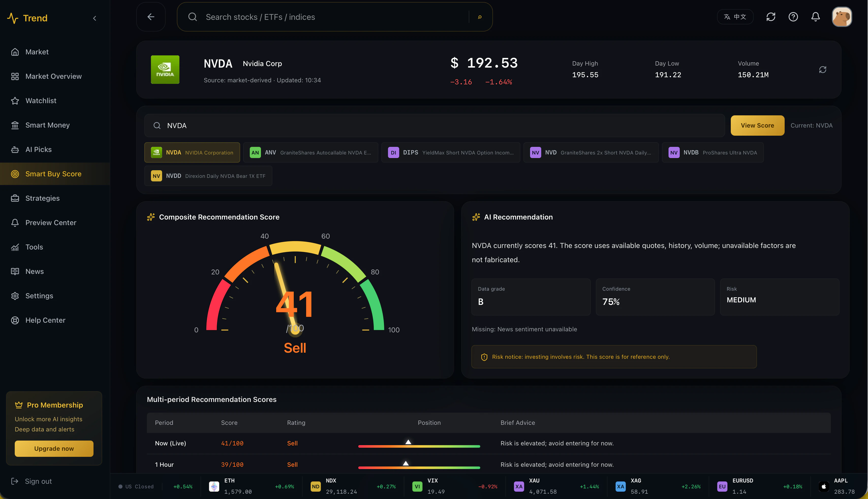Click the Data grade B card
This screenshot has width=868, height=499.
point(531,297)
